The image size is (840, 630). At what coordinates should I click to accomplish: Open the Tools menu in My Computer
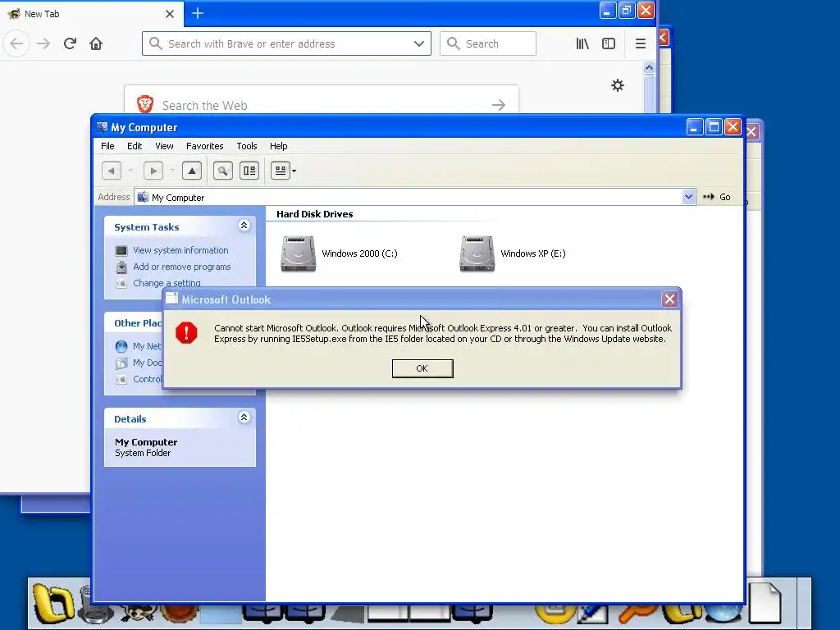coord(247,146)
